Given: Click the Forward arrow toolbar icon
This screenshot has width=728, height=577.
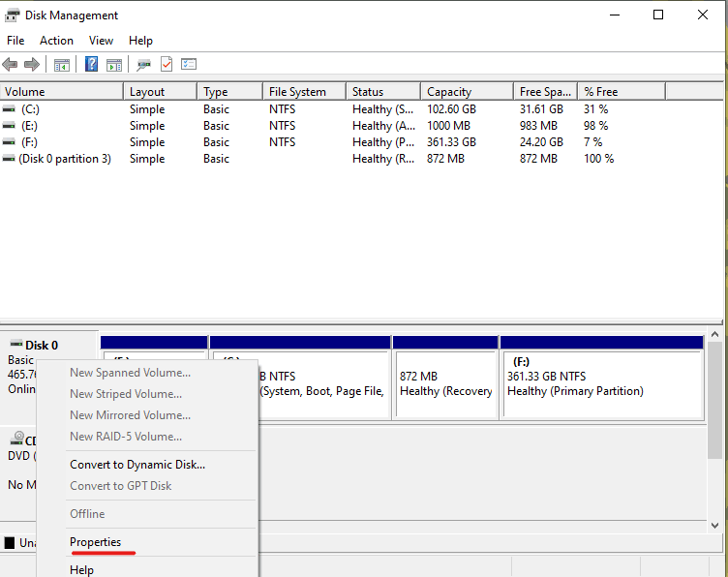Looking at the screenshot, I should tap(32, 64).
